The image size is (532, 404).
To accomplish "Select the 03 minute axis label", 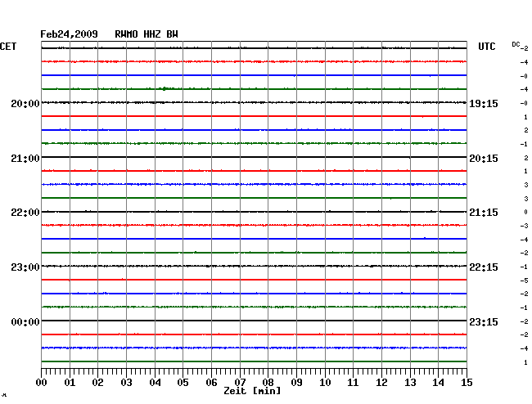I will coord(126,383).
